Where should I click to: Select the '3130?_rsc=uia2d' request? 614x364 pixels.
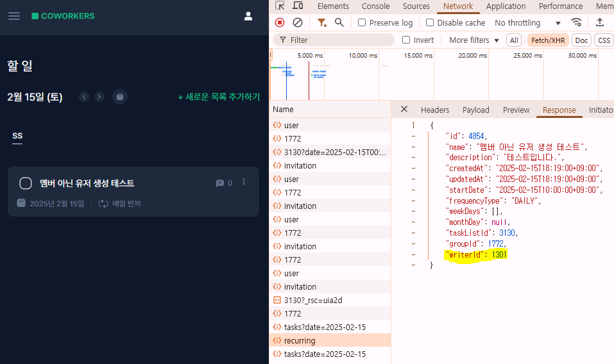click(x=330, y=301)
